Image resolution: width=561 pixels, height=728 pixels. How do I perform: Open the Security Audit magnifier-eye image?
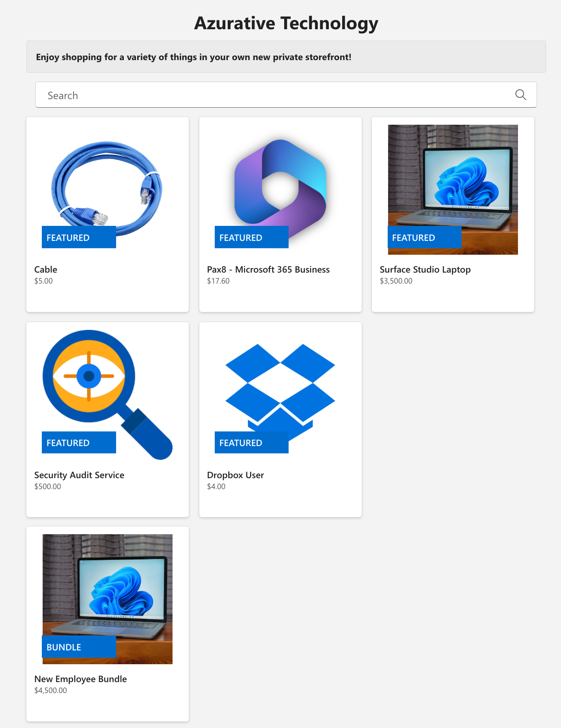click(x=107, y=395)
